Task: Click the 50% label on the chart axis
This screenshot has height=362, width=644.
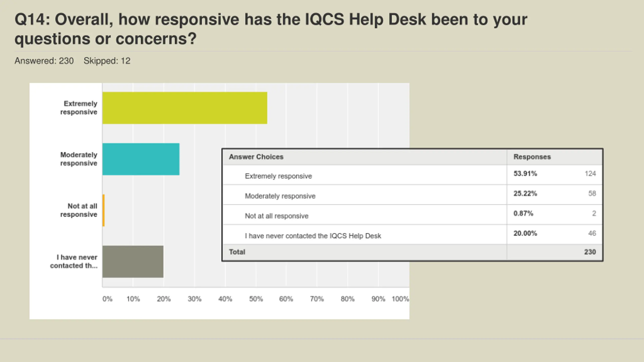Action: pyautogui.click(x=256, y=299)
